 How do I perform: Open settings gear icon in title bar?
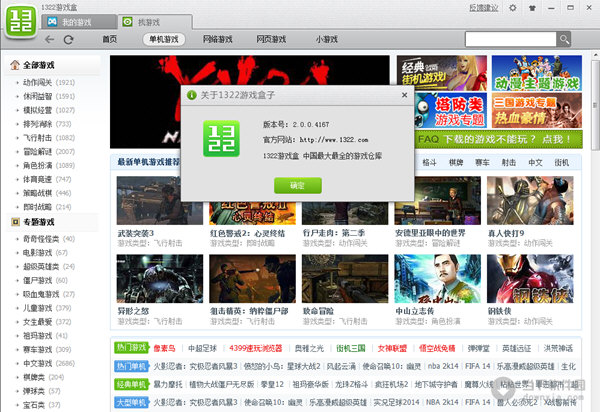(512, 7)
